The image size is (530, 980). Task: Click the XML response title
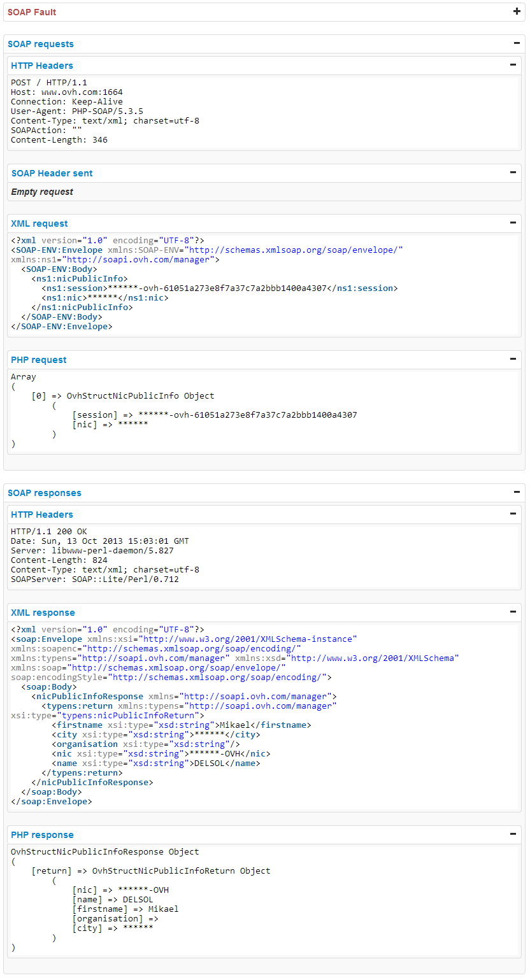(43, 613)
